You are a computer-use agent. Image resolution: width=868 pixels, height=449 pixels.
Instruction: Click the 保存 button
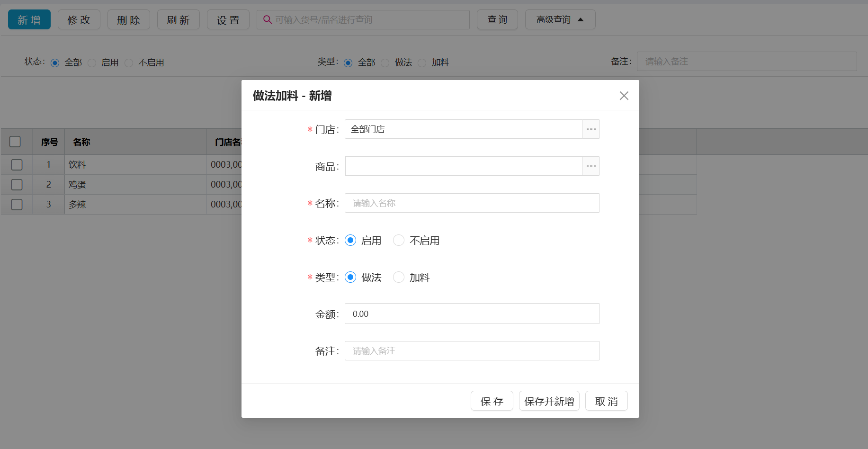[492, 401]
